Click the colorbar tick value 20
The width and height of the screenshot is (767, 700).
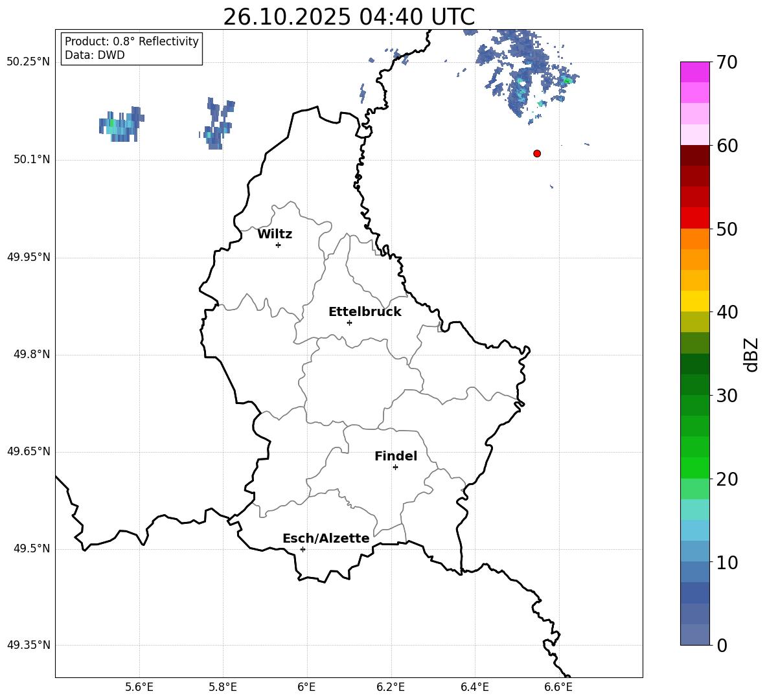tap(727, 479)
